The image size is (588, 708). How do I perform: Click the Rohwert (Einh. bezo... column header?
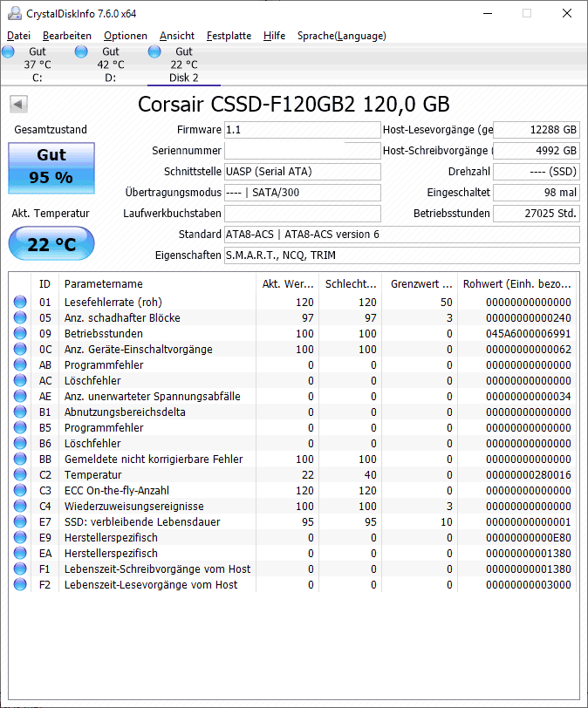pos(516,284)
